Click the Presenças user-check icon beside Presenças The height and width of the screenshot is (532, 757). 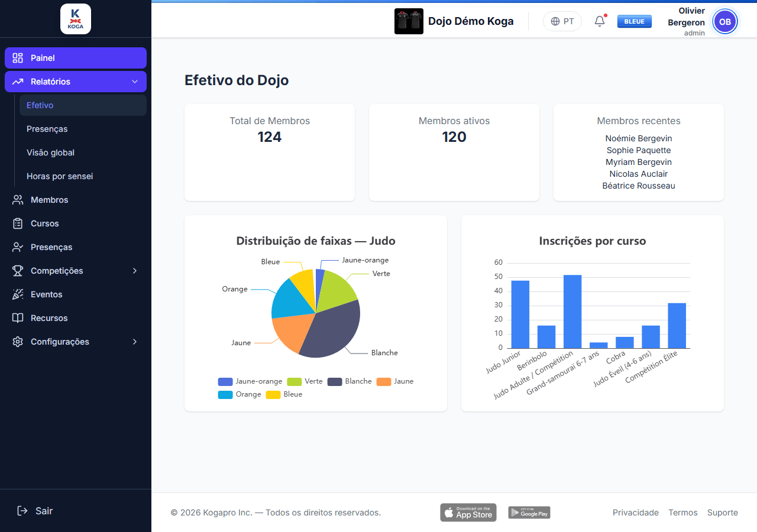click(x=18, y=247)
